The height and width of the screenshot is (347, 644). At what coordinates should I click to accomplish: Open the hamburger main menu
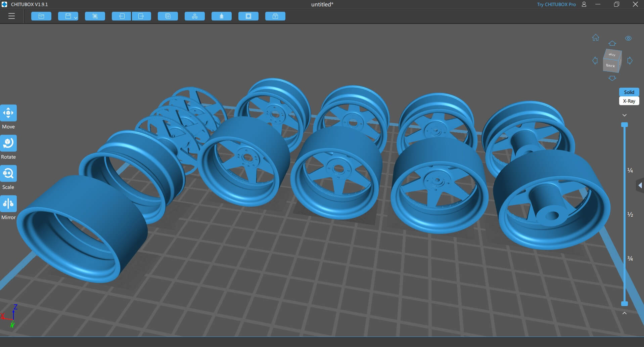(11, 16)
